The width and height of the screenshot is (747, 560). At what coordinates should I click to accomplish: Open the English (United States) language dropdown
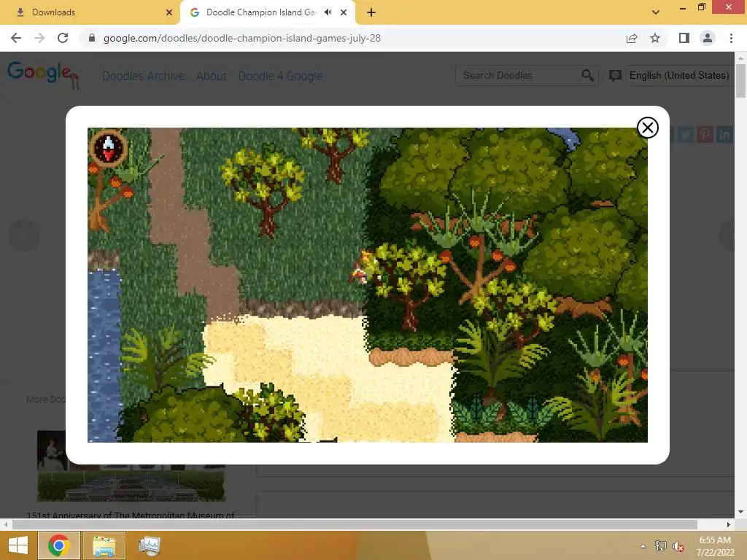point(679,75)
